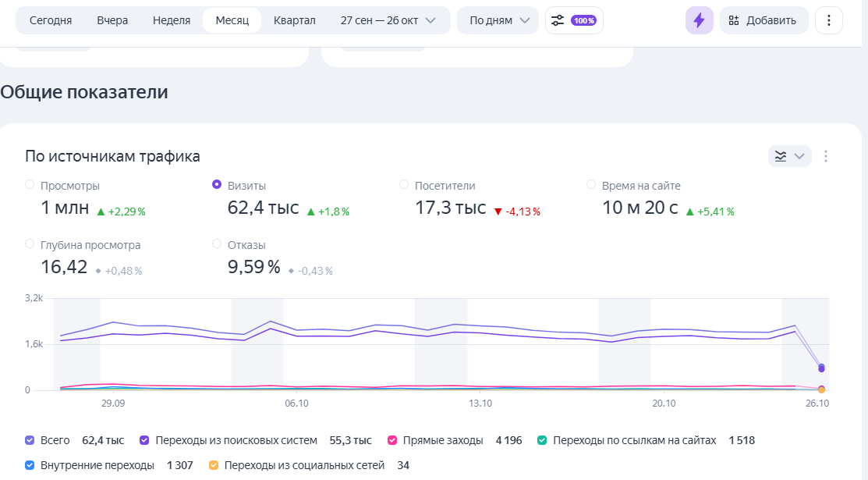The height and width of the screenshot is (480, 868).
Task: Select the Отказы metric radio button
Action: tap(217, 244)
